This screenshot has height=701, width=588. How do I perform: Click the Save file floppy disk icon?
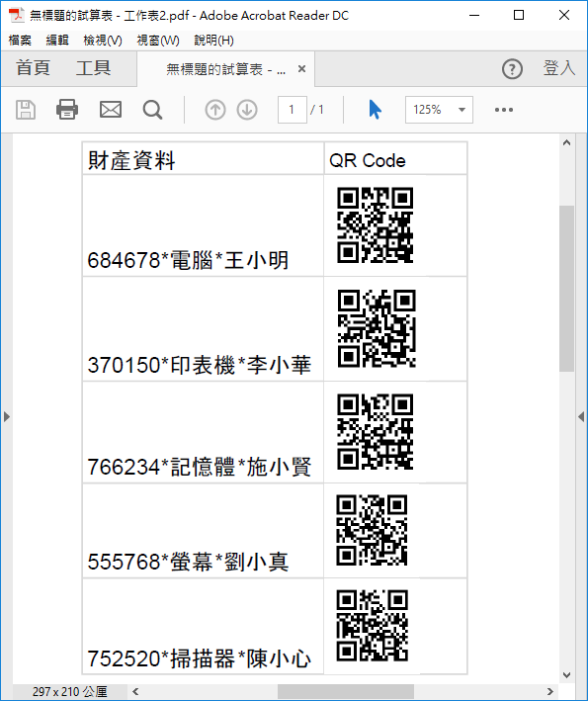click(x=26, y=110)
